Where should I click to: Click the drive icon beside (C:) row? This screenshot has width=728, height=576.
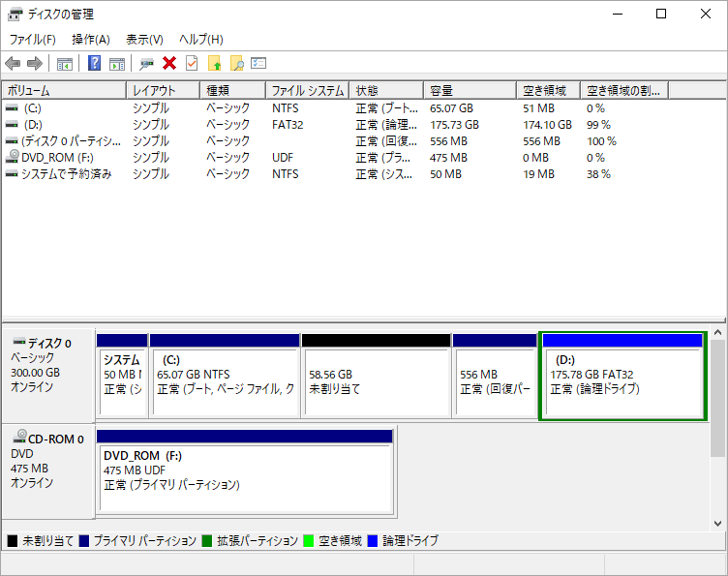click(12, 108)
